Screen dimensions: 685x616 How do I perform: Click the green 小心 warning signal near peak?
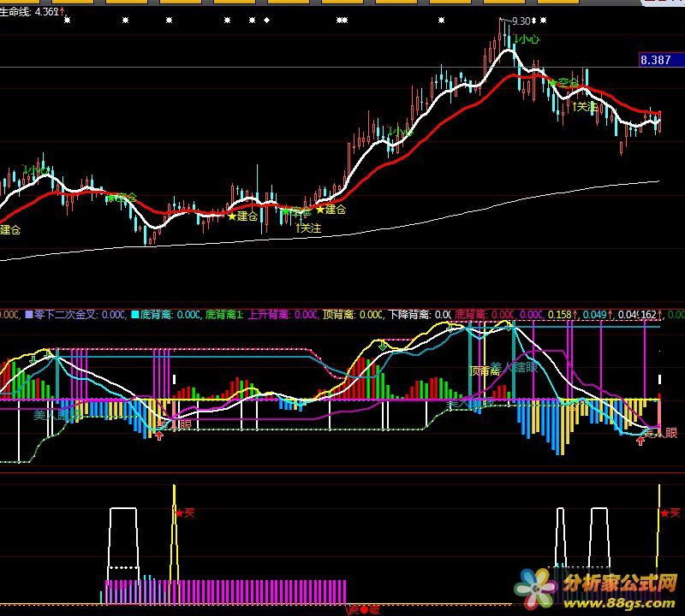[527, 39]
